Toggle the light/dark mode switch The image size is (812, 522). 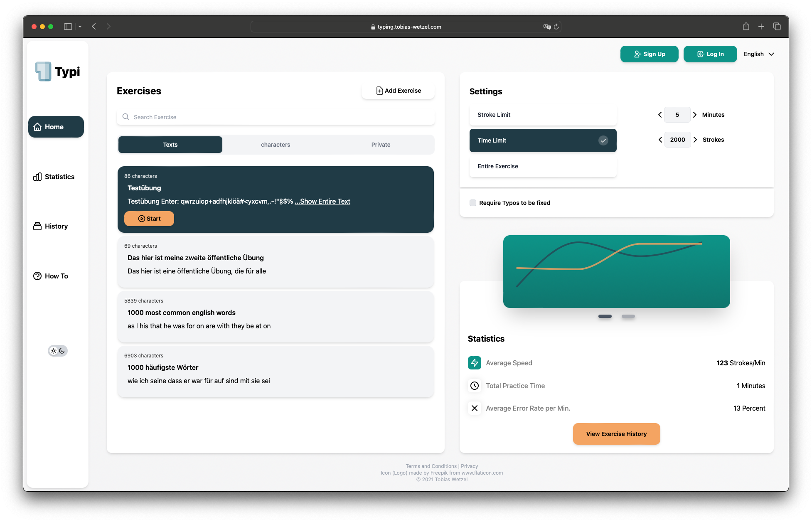pyautogui.click(x=58, y=351)
